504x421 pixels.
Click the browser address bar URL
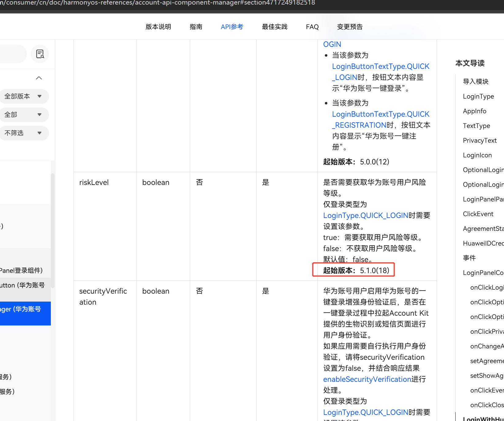157,3
